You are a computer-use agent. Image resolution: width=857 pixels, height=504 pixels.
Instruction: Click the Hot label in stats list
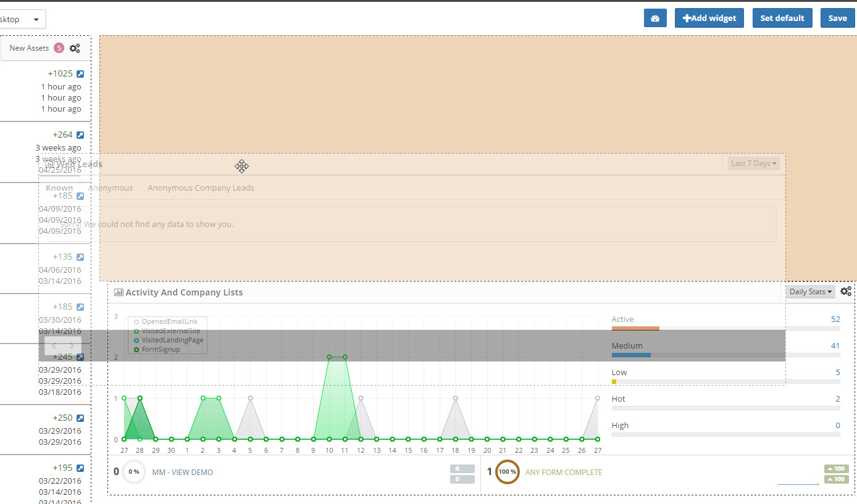click(x=618, y=399)
